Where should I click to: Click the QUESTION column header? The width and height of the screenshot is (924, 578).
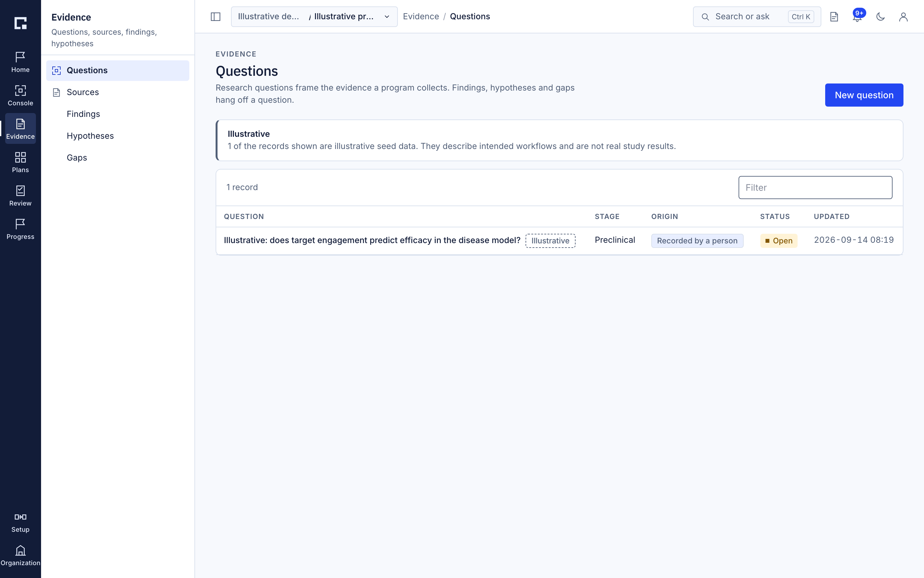244,216
